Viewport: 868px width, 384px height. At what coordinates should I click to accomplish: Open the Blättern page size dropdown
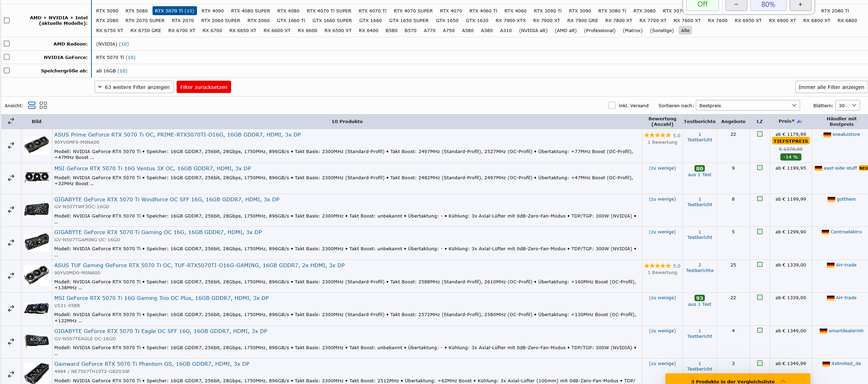[x=847, y=105]
